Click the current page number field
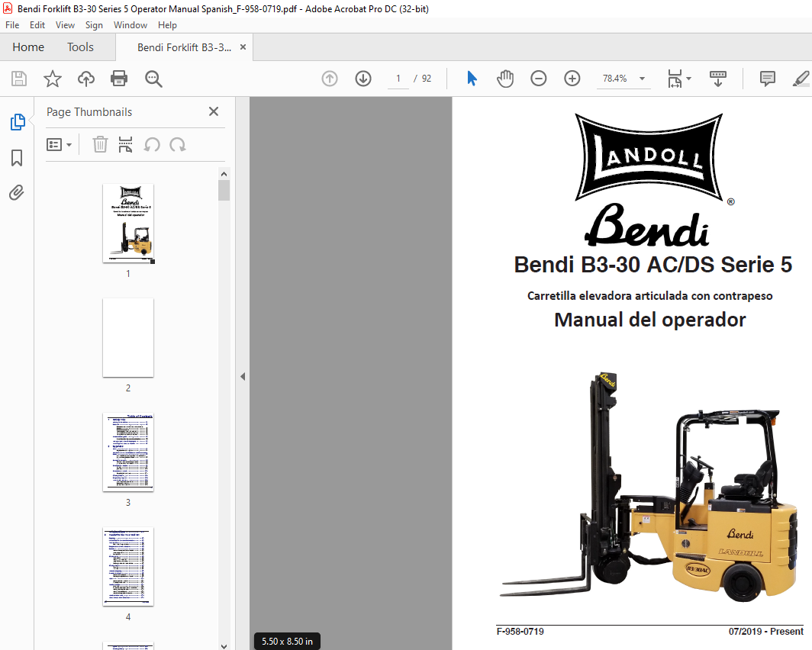The image size is (812, 650). [x=398, y=79]
